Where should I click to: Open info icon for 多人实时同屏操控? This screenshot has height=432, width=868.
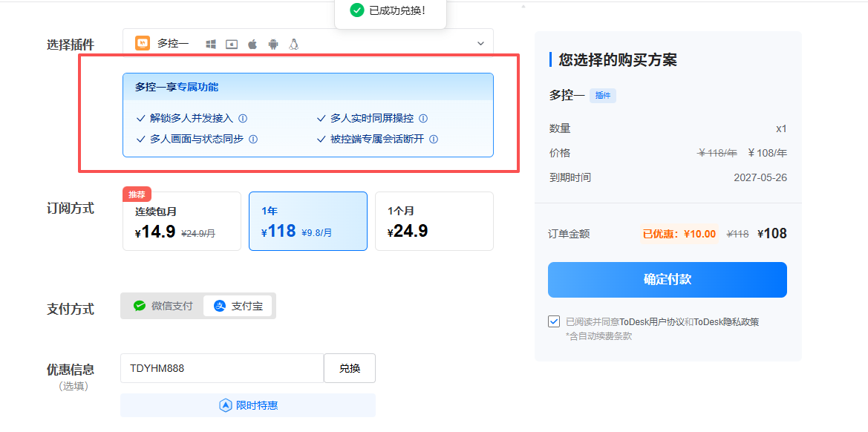(x=423, y=118)
